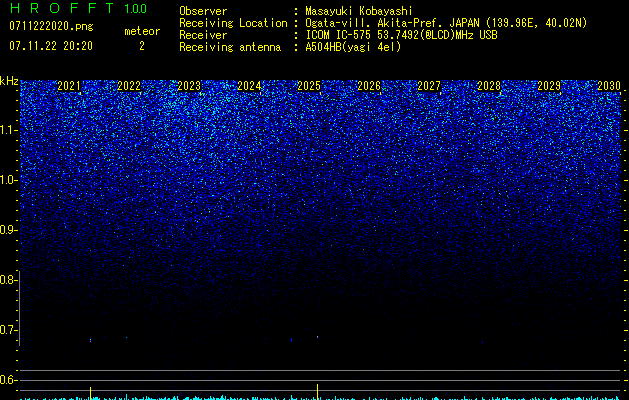This screenshot has width=629, height=400.
Task: Click the 0.8 kHz axis label
Action: (7, 280)
